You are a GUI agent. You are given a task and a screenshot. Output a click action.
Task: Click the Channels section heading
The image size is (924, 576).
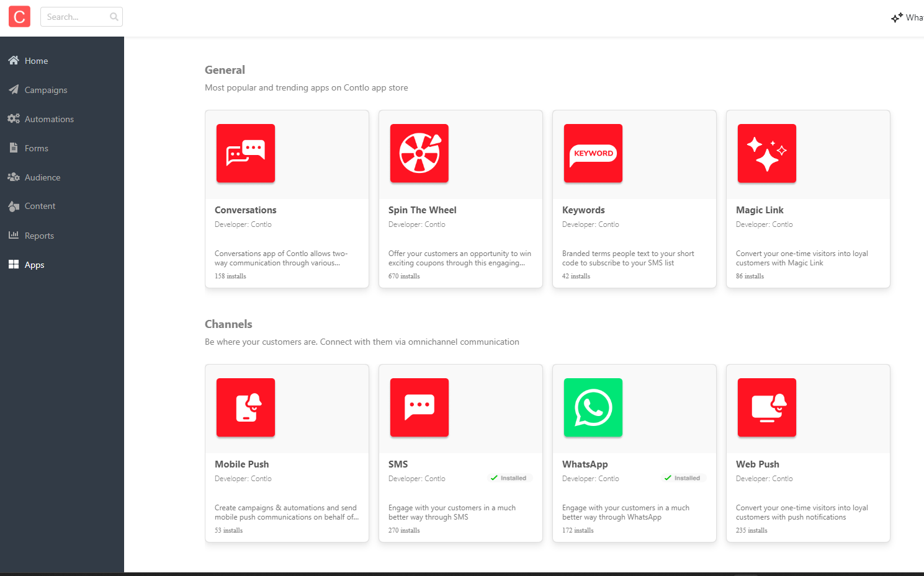coord(228,324)
